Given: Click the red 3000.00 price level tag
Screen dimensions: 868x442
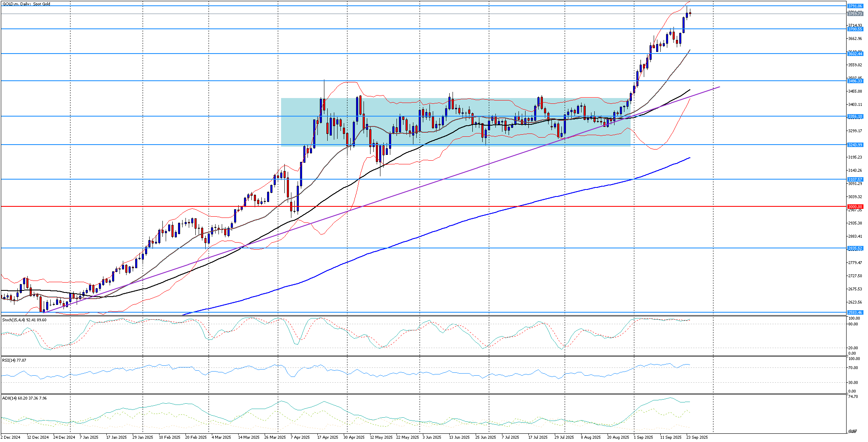Looking at the screenshot, I should pos(855,207).
